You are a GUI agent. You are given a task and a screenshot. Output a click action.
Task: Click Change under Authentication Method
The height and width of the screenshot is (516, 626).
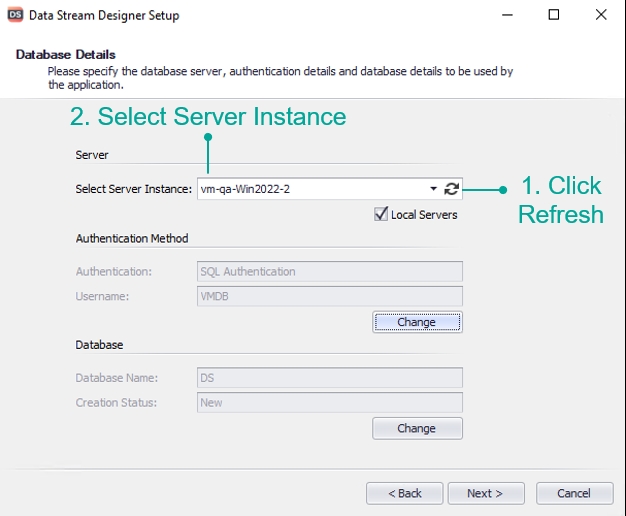click(x=417, y=322)
